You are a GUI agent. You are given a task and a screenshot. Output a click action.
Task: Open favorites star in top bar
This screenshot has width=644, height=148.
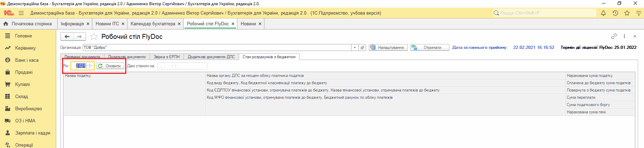pos(627,13)
